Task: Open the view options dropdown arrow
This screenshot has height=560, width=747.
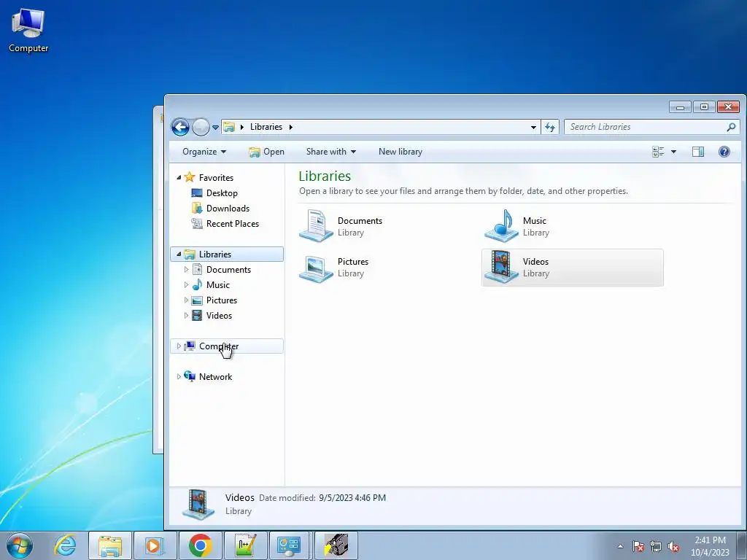Action: (x=673, y=152)
